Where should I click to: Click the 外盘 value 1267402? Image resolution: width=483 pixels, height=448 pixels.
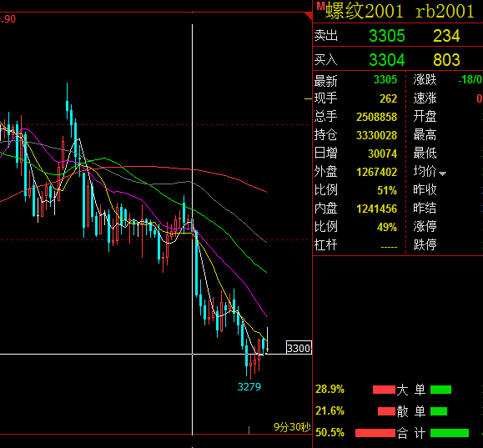point(376,172)
